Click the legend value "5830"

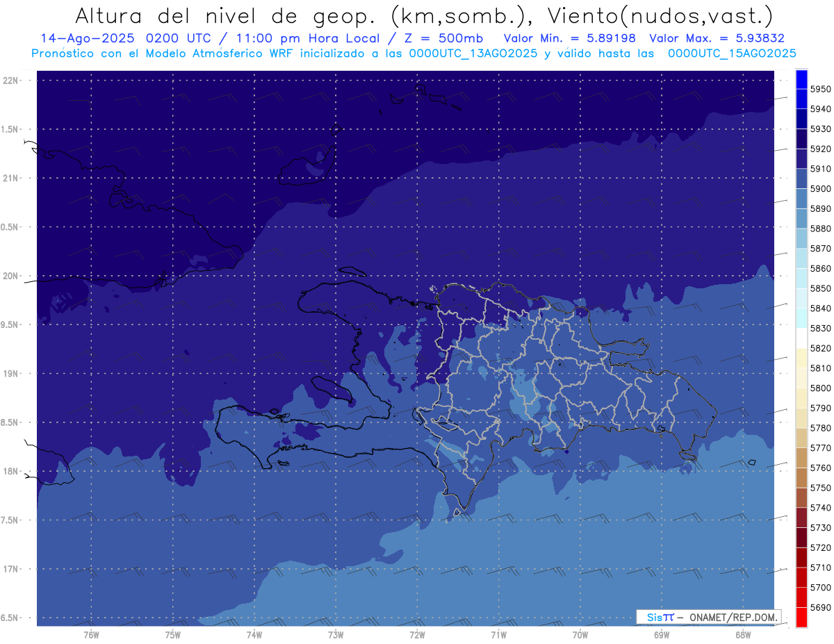tap(820, 329)
